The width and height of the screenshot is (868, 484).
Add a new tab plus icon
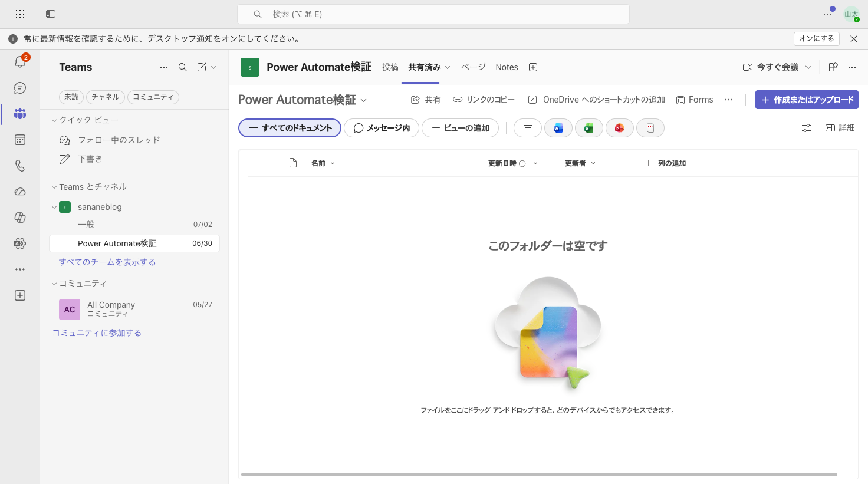point(533,67)
